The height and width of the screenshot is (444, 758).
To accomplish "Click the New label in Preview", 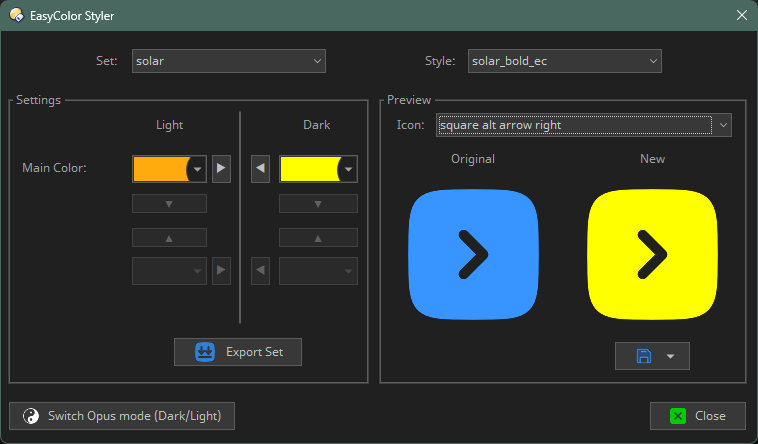I will point(652,159).
